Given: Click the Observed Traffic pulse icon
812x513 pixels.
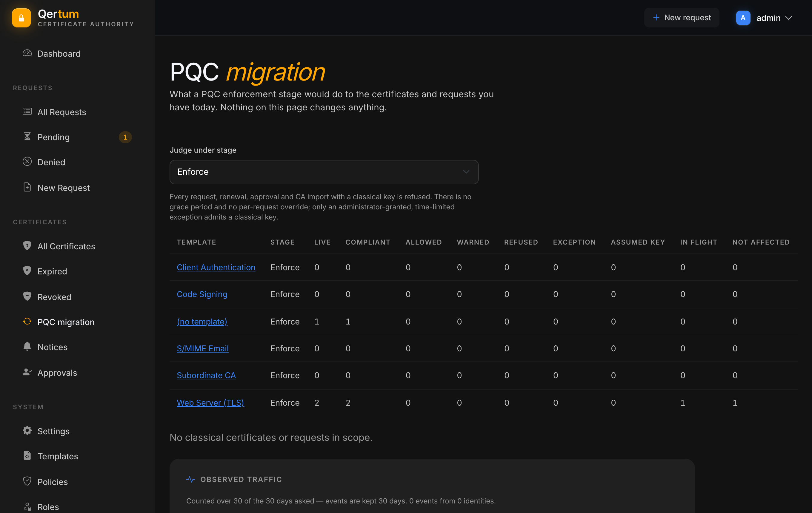Looking at the screenshot, I should [x=190, y=479].
